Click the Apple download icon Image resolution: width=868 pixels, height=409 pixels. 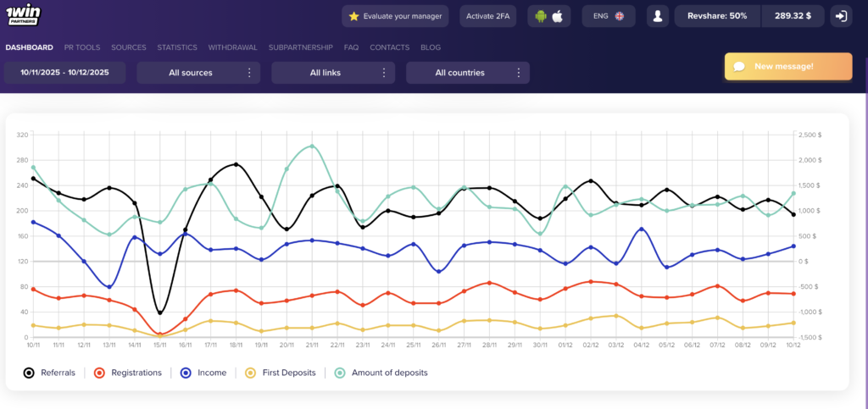coord(557,16)
